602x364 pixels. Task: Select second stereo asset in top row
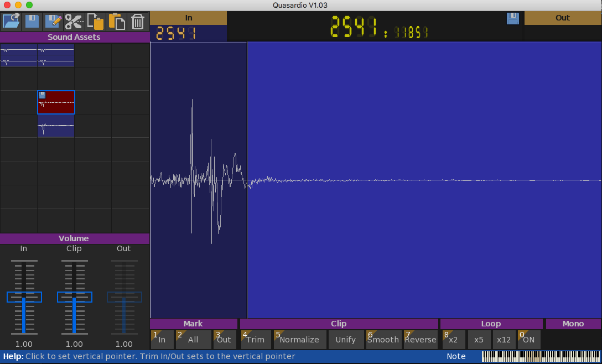[56, 56]
